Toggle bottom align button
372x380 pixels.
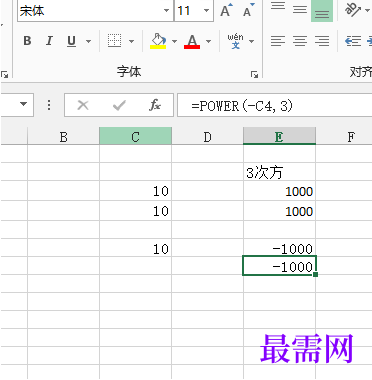click(x=322, y=11)
